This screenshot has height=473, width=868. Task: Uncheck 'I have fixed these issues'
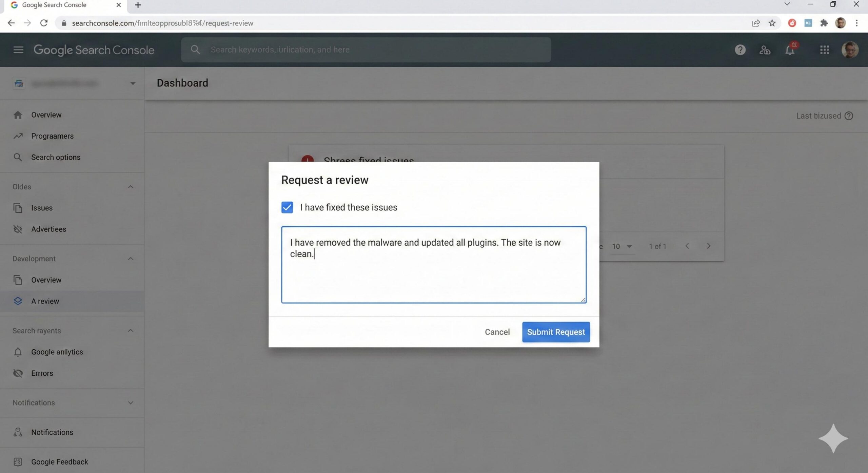287,207
